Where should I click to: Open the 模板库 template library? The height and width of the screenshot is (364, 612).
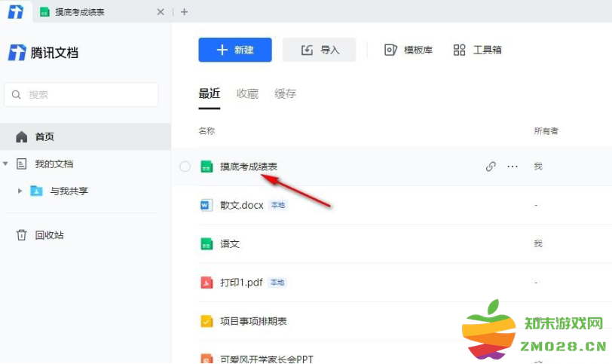click(x=408, y=50)
